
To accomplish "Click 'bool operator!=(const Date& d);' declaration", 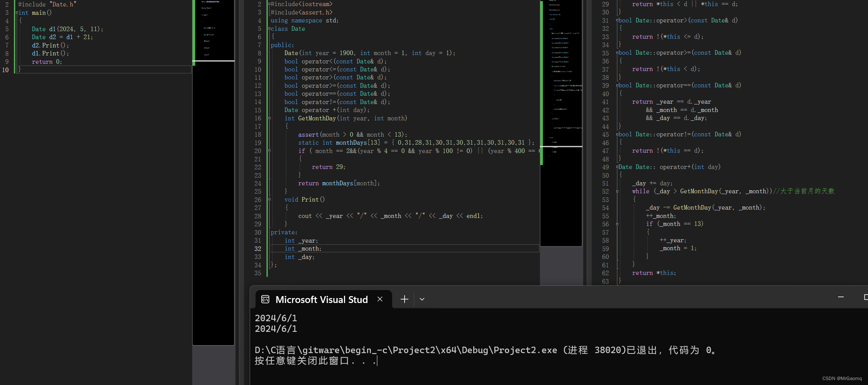I will pos(337,102).
